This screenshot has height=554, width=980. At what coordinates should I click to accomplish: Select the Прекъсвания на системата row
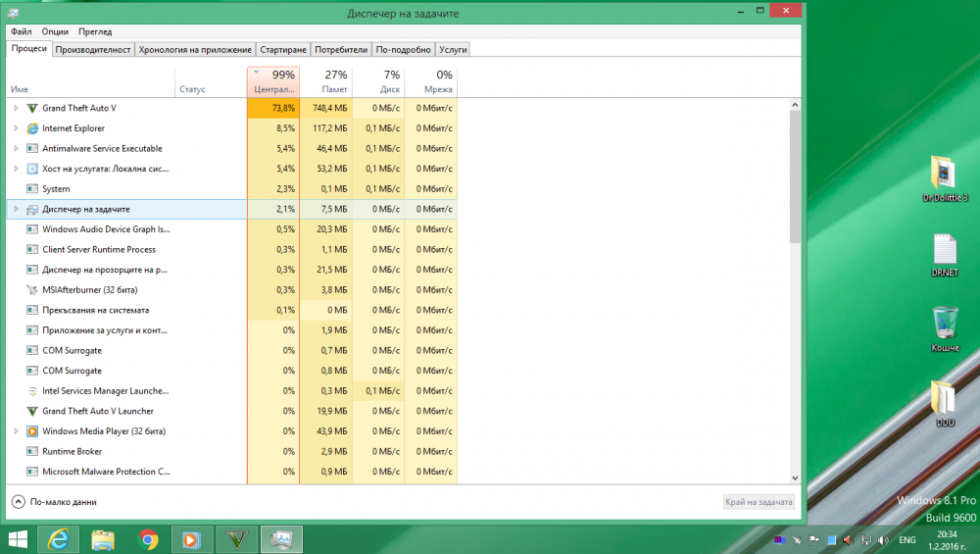pos(232,310)
